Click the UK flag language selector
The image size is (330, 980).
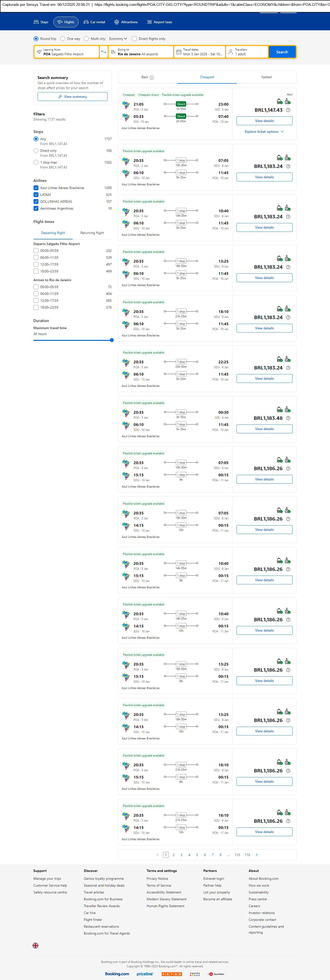click(x=35, y=945)
